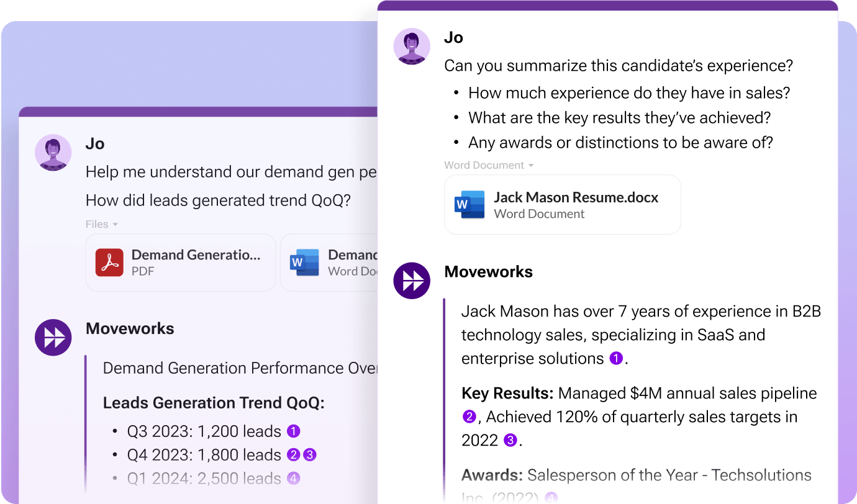Click Jo's avatar in the right chat
857x504 pixels.
[x=412, y=46]
